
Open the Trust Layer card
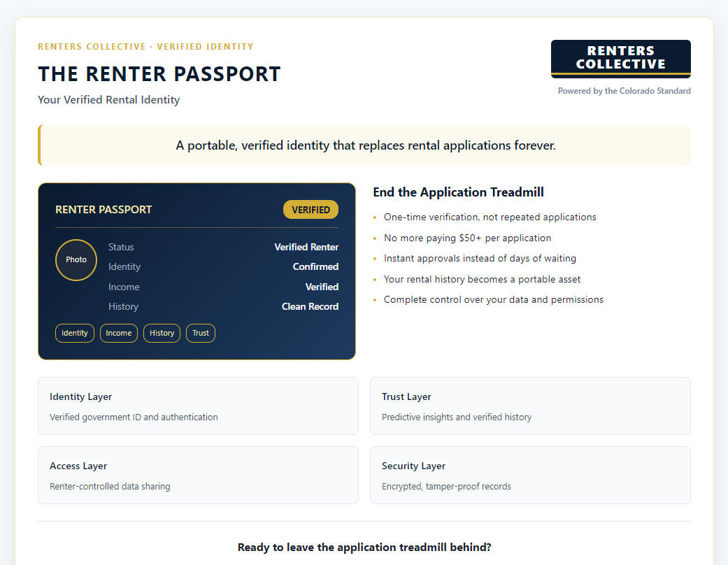[x=529, y=406]
